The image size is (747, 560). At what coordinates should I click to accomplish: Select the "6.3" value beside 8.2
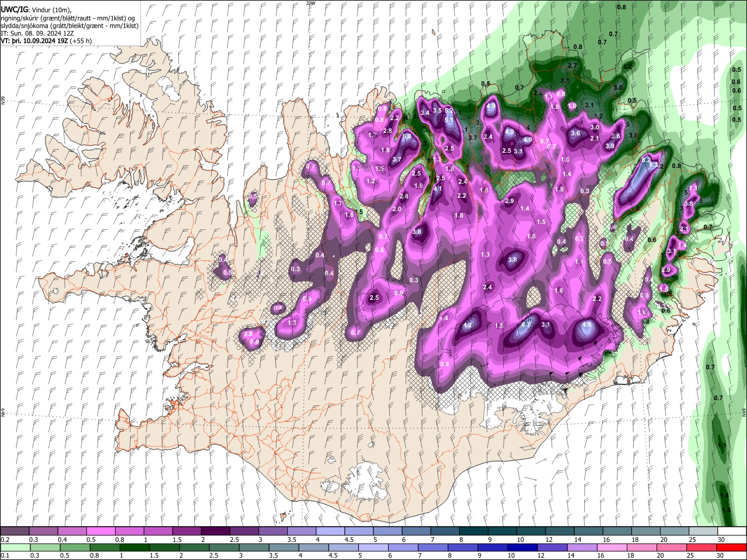pos(654,166)
